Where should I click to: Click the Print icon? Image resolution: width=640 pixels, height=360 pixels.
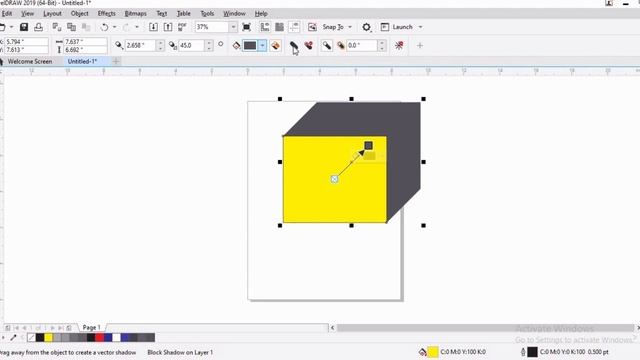pyautogui.click(x=38, y=27)
